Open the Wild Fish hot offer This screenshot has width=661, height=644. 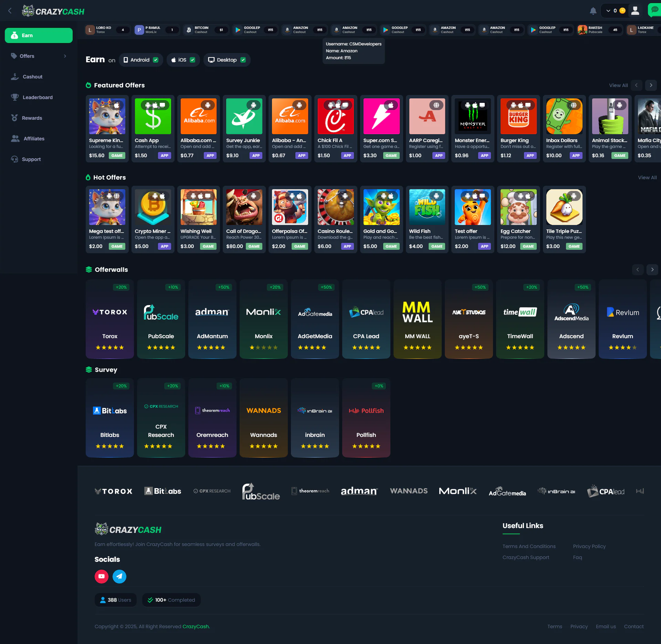coord(427,219)
